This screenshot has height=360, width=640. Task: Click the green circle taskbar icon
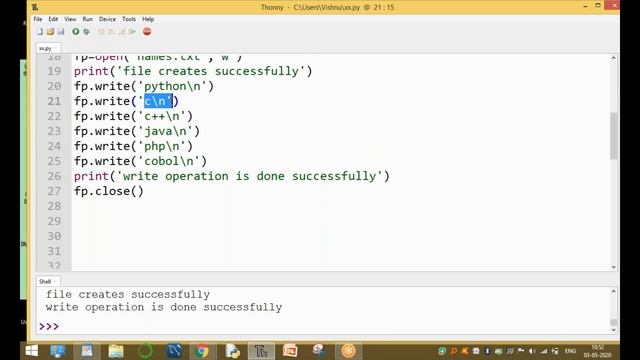click(145, 351)
